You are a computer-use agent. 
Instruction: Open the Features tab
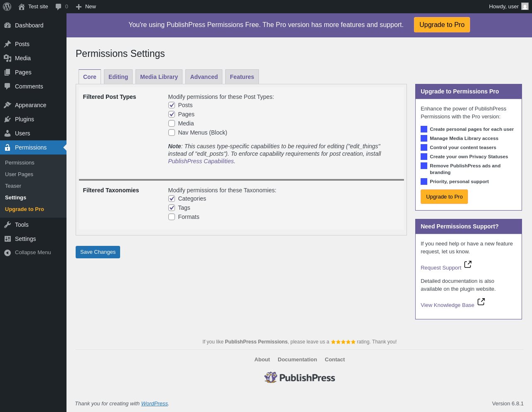(x=242, y=77)
